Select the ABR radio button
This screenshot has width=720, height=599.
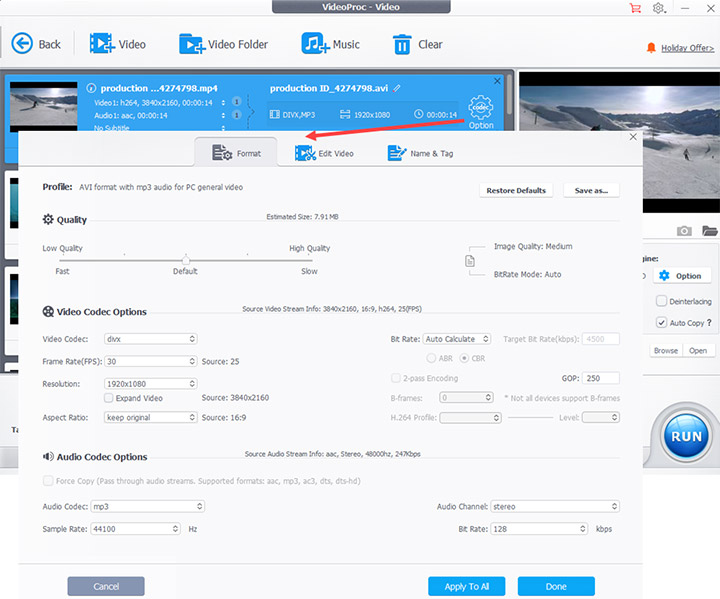tap(431, 358)
